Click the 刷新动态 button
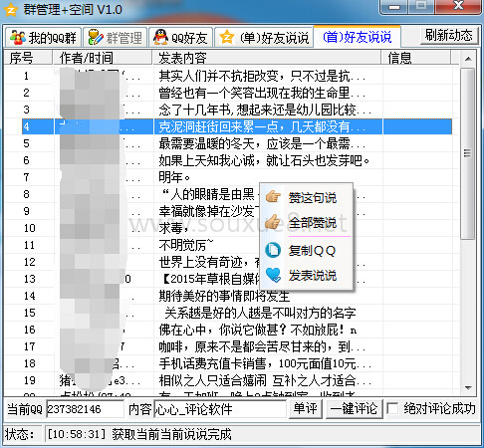484x448 pixels. pos(449,35)
